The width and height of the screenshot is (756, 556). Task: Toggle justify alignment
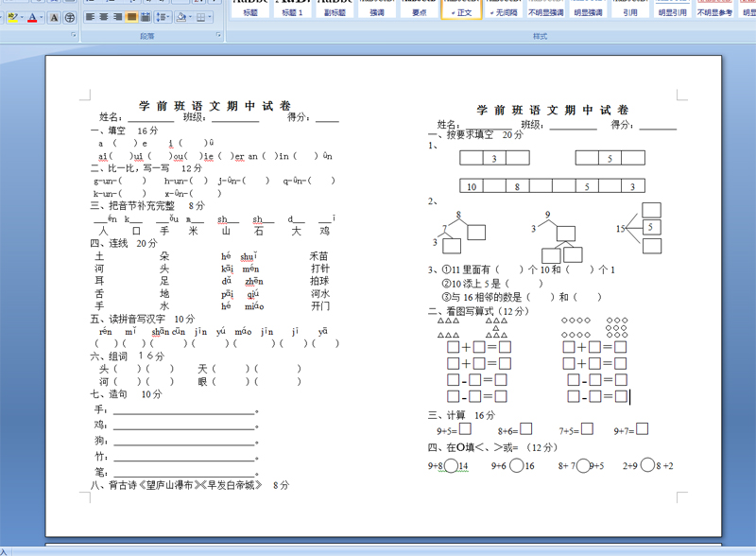click(x=131, y=17)
